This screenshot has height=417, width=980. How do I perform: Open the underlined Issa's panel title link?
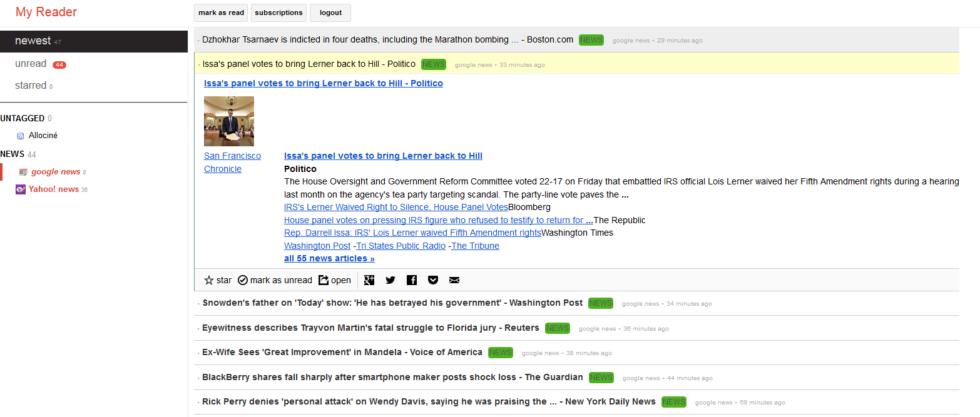[324, 83]
